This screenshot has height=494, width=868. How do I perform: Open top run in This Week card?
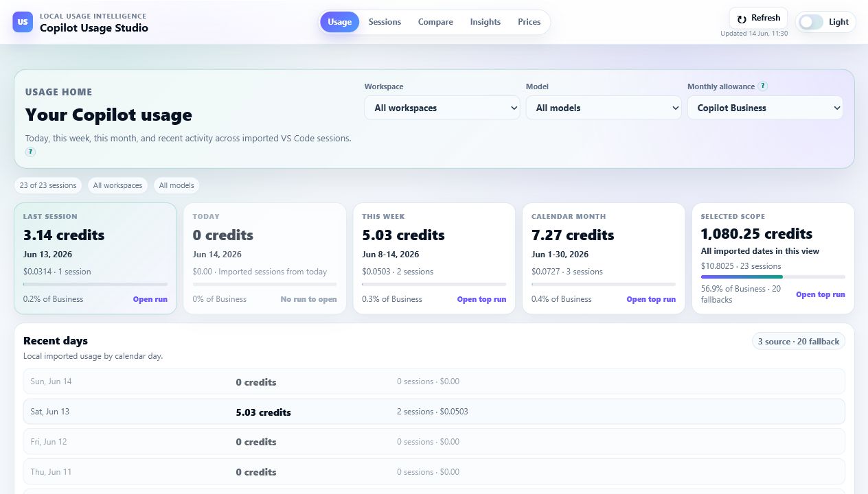(481, 299)
